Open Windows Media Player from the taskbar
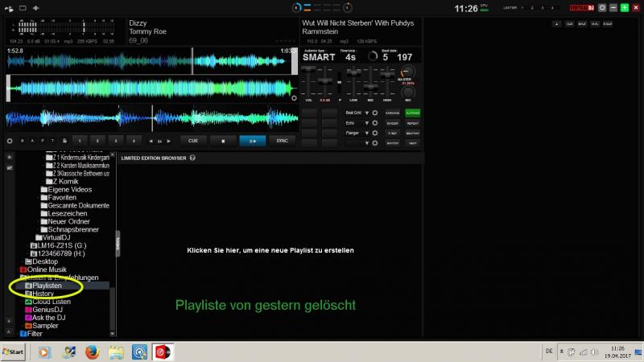The image size is (644, 362). [x=45, y=352]
